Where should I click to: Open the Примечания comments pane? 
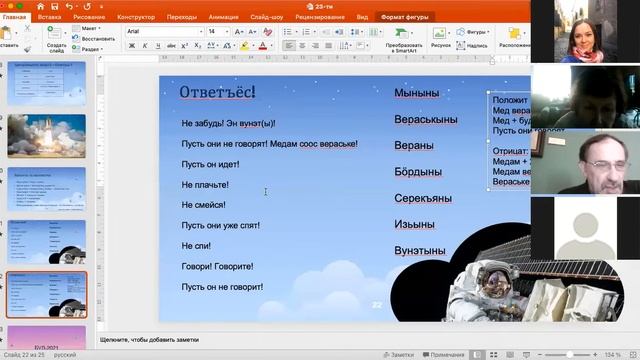coord(443,355)
